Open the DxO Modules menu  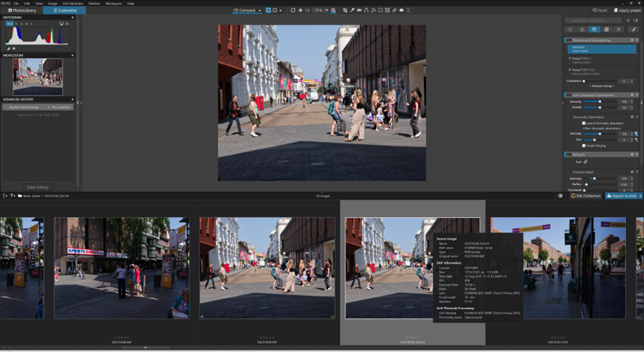click(x=72, y=3)
